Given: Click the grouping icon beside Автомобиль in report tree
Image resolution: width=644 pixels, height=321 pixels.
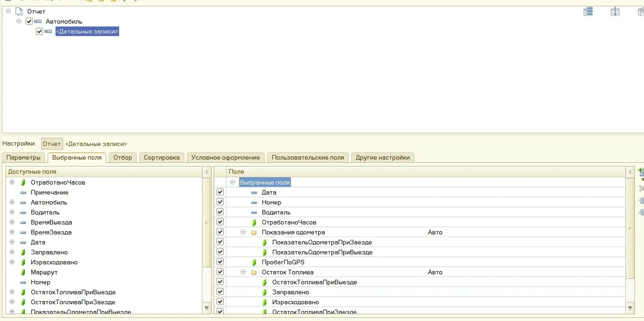Looking at the screenshot, I should coord(38,21).
